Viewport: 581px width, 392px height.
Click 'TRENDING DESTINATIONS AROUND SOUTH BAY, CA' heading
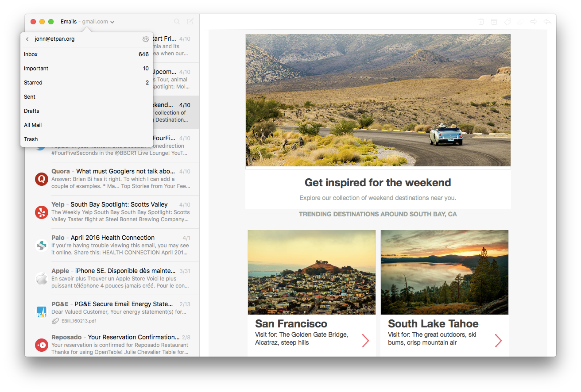tap(378, 214)
